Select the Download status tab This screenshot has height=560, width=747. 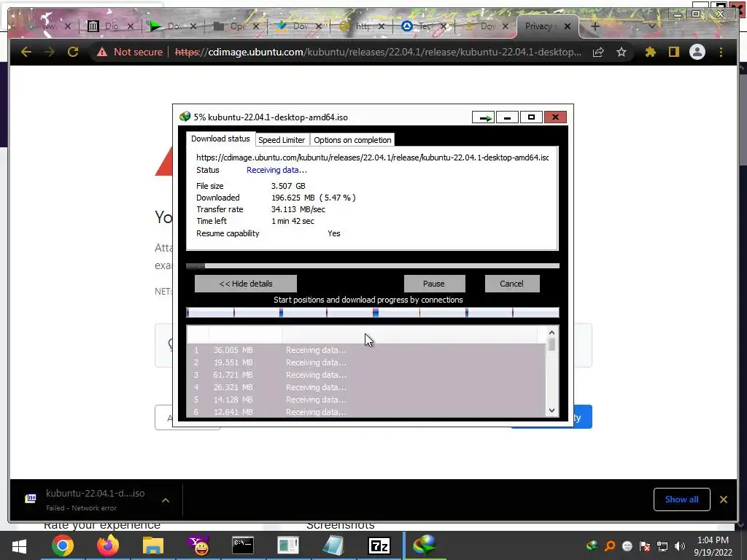pyautogui.click(x=220, y=139)
